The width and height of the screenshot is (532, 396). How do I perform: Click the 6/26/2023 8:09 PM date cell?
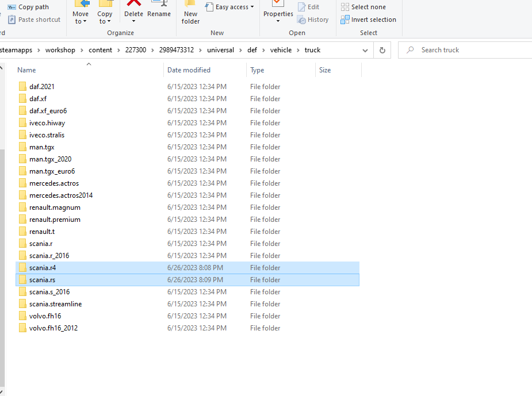[x=195, y=280]
